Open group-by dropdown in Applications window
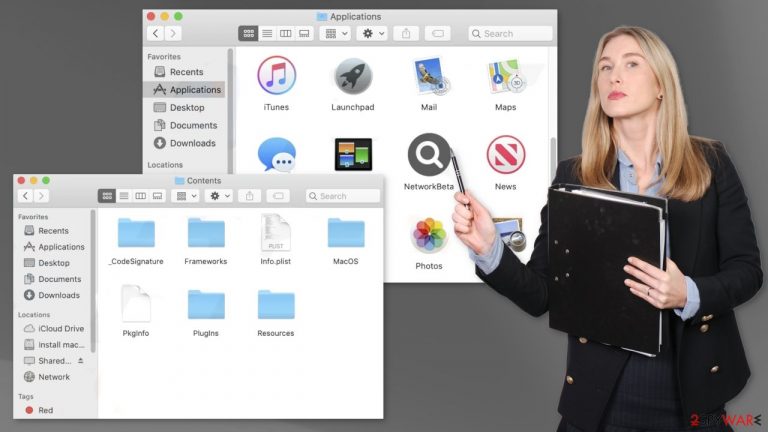 pos(336,33)
